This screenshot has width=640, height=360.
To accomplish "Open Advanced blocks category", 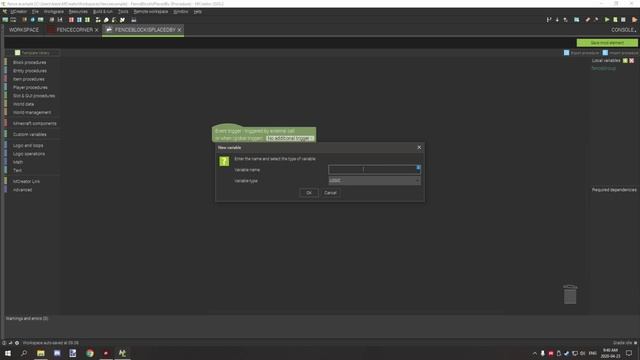I will (x=22, y=190).
